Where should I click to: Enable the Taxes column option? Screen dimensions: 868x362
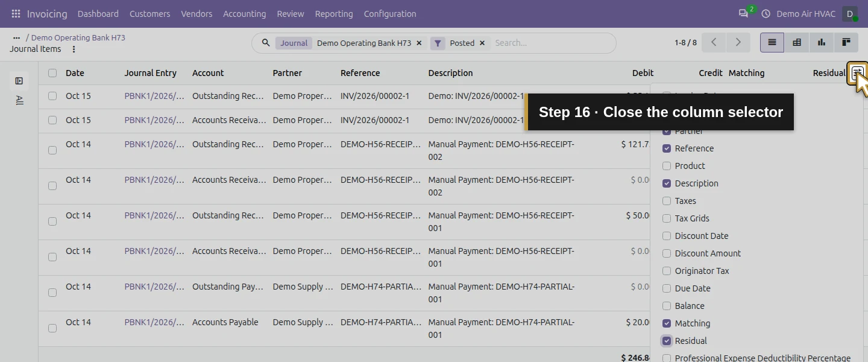point(667,201)
